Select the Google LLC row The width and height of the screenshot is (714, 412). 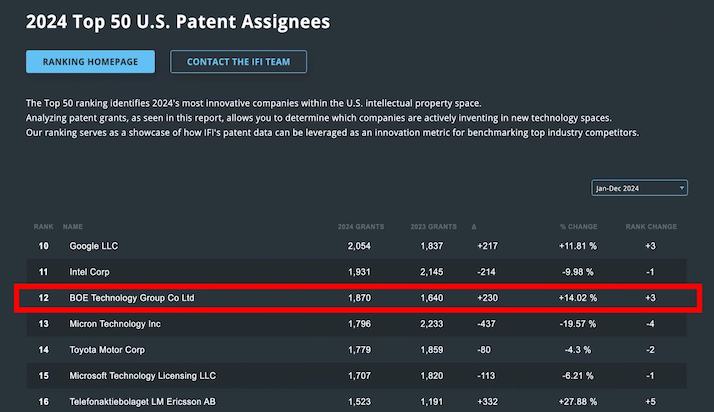point(96,246)
